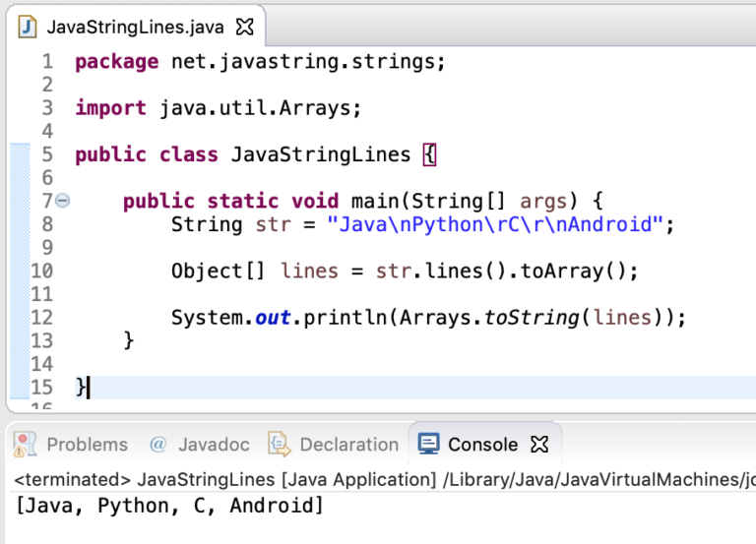Click the <terminated> JavaStringLines console status line
756x544 pixels.
coord(384,479)
